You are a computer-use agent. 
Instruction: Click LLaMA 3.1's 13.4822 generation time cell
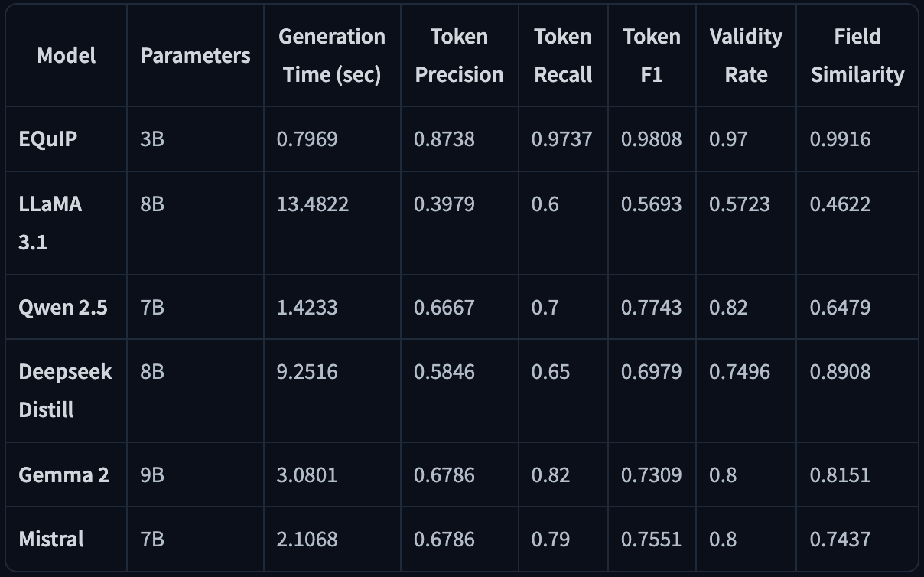[312, 204]
